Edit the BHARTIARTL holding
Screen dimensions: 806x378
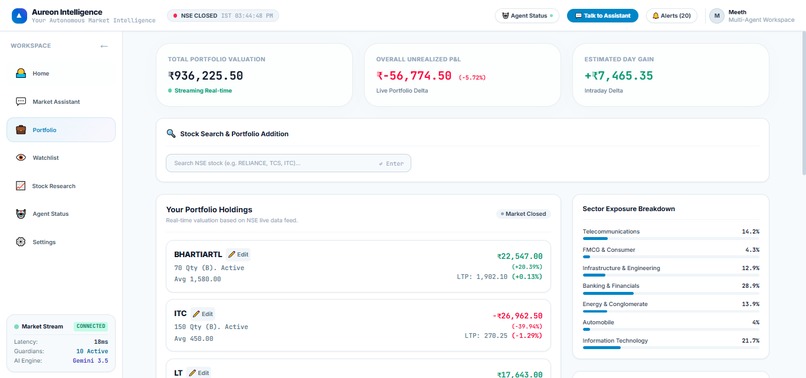click(x=239, y=254)
